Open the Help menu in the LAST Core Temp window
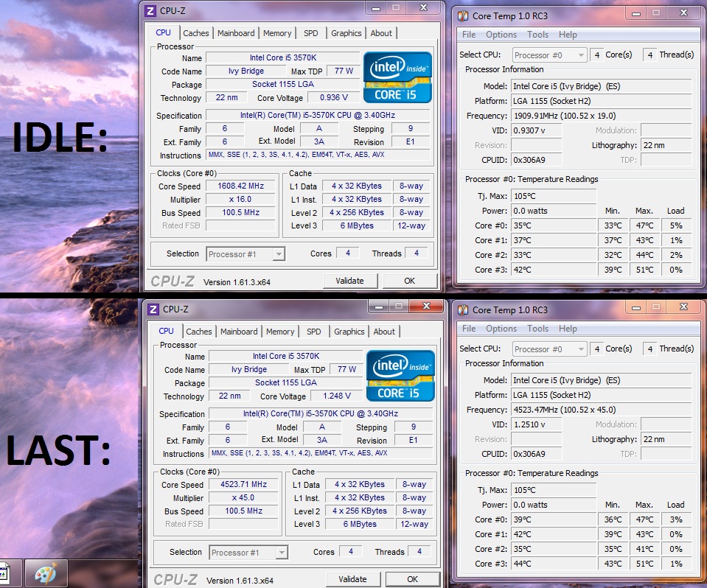707x588 pixels. (568, 329)
